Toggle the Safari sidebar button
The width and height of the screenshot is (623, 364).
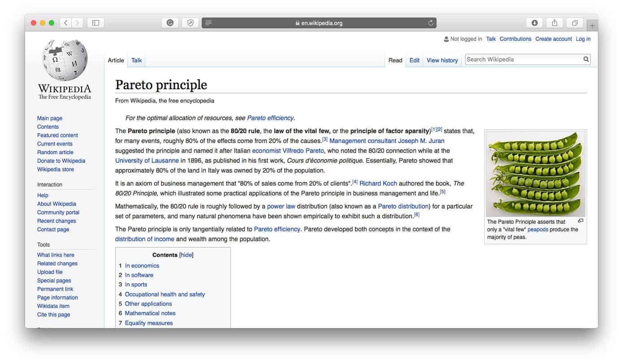pos(95,23)
